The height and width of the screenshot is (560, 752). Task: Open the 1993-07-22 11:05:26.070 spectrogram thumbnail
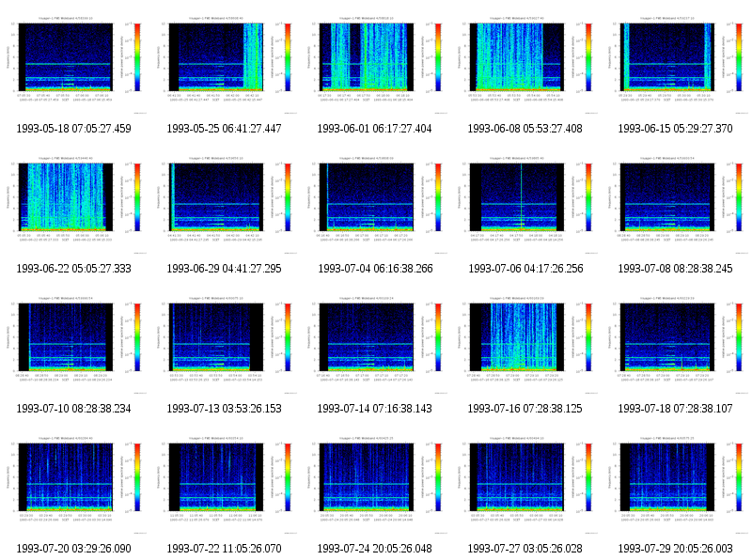coord(224,485)
